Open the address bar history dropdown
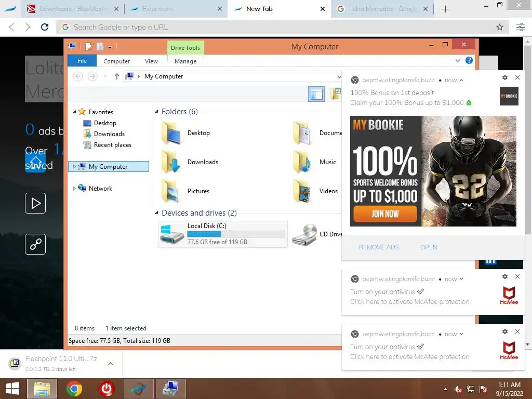The image size is (532, 399). (339, 77)
